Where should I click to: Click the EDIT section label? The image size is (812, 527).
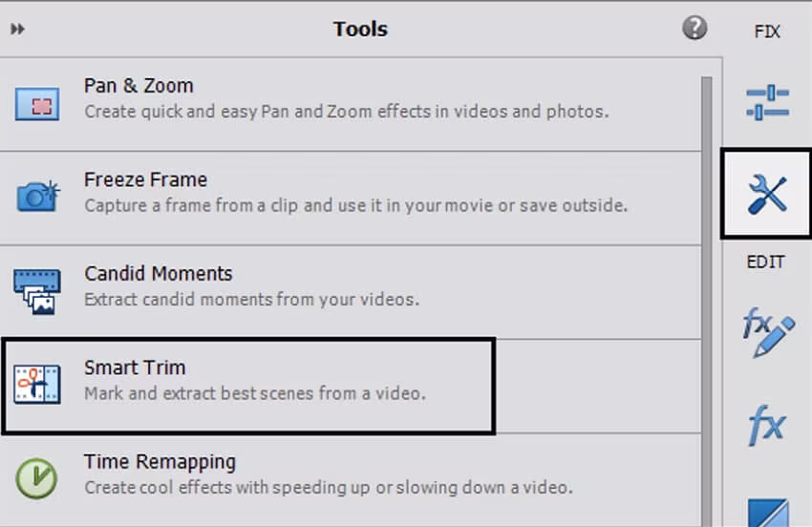coord(766,262)
